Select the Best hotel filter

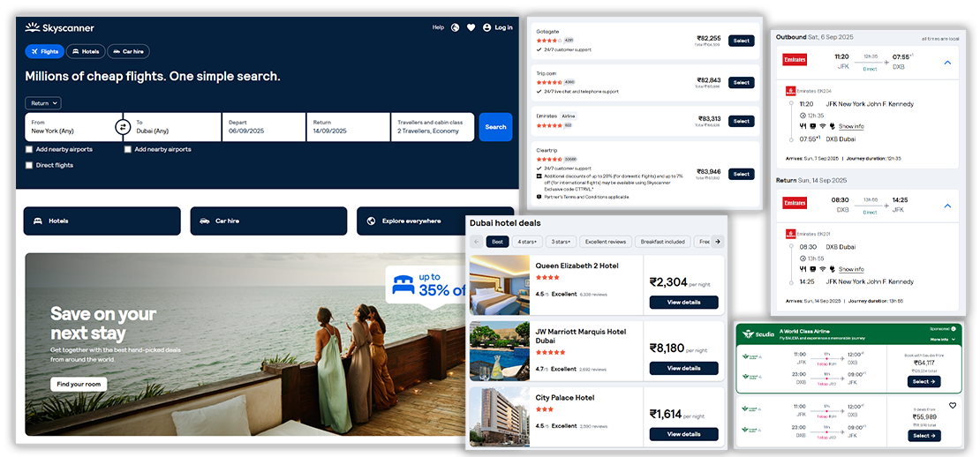(x=497, y=242)
